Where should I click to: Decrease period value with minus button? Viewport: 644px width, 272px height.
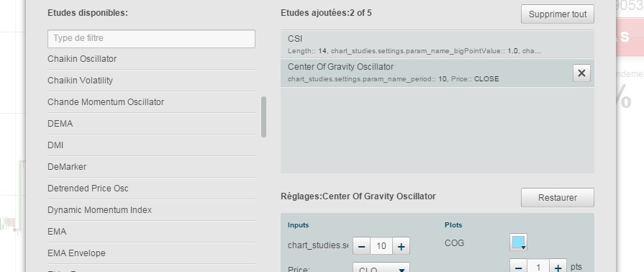[x=361, y=246]
